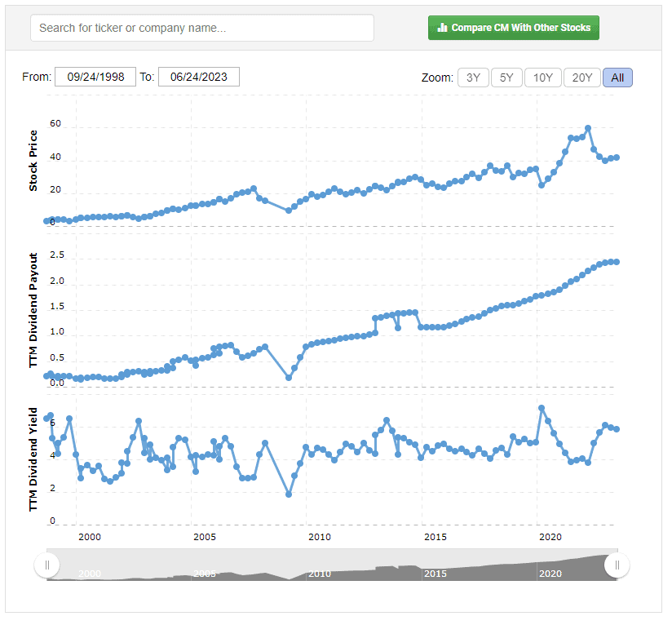Click the stock price peak data point

588,128
